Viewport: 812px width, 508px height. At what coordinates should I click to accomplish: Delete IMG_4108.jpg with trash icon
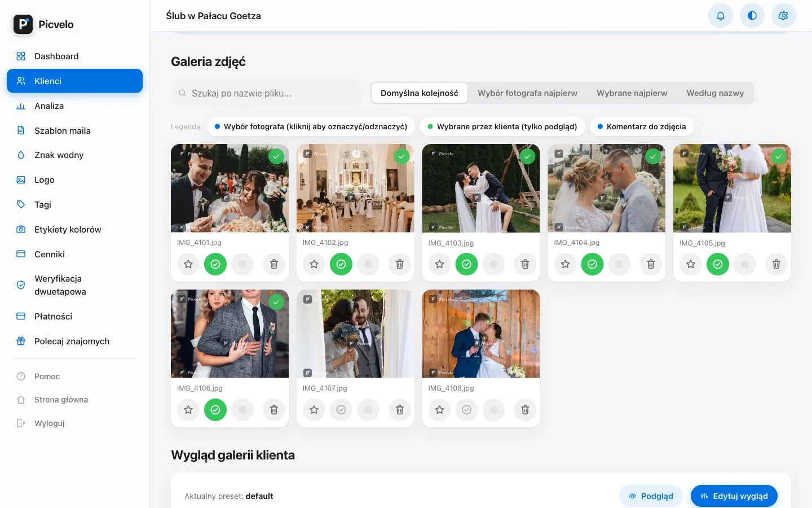pos(525,410)
